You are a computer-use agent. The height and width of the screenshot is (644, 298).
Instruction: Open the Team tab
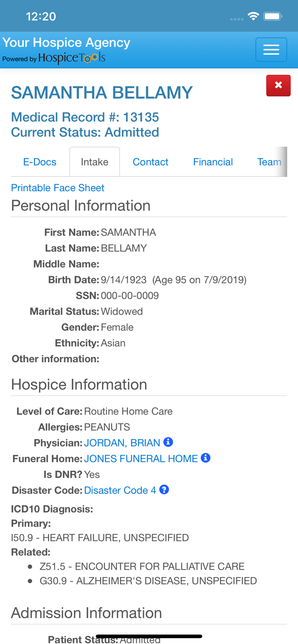tap(269, 162)
